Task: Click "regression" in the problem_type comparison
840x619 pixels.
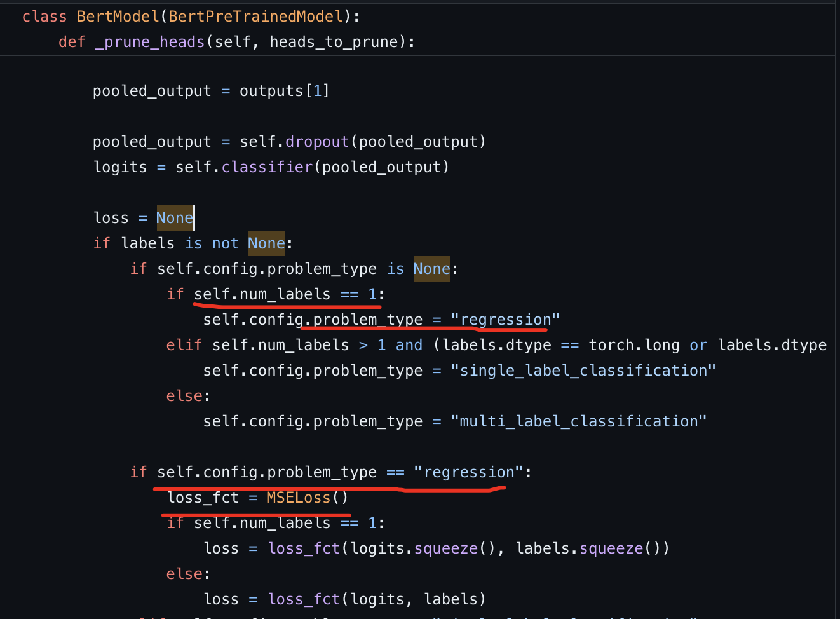Action: 468,472
